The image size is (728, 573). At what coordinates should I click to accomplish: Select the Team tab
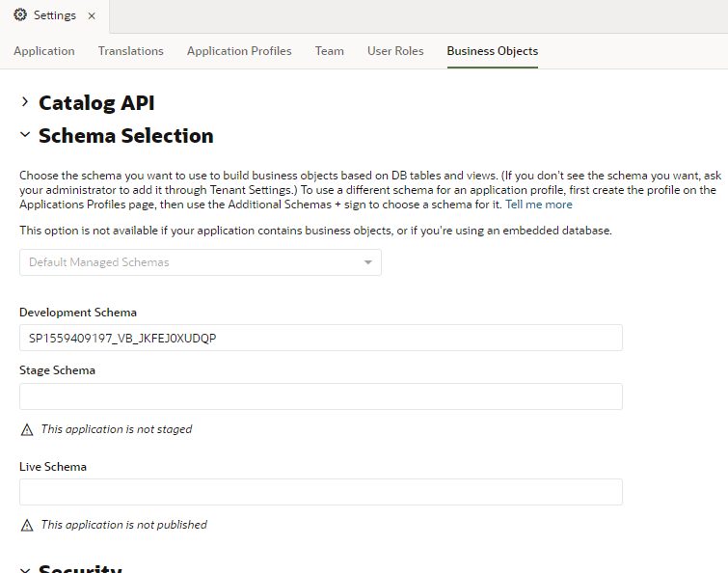330,51
